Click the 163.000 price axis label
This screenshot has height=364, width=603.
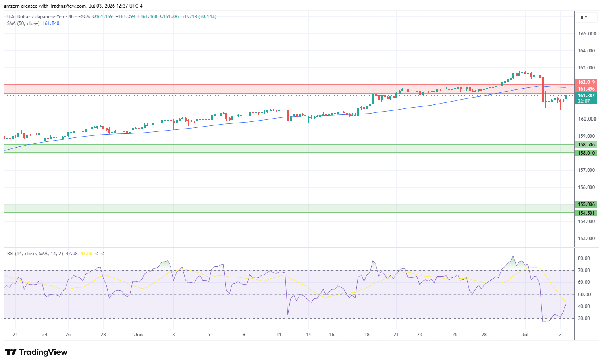[587, 68]
